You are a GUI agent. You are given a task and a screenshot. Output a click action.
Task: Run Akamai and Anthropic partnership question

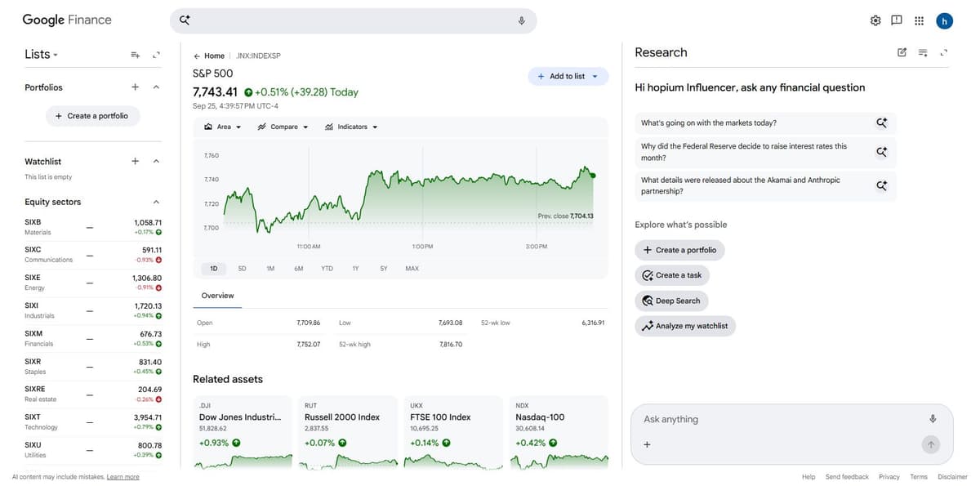pos(765,185)
